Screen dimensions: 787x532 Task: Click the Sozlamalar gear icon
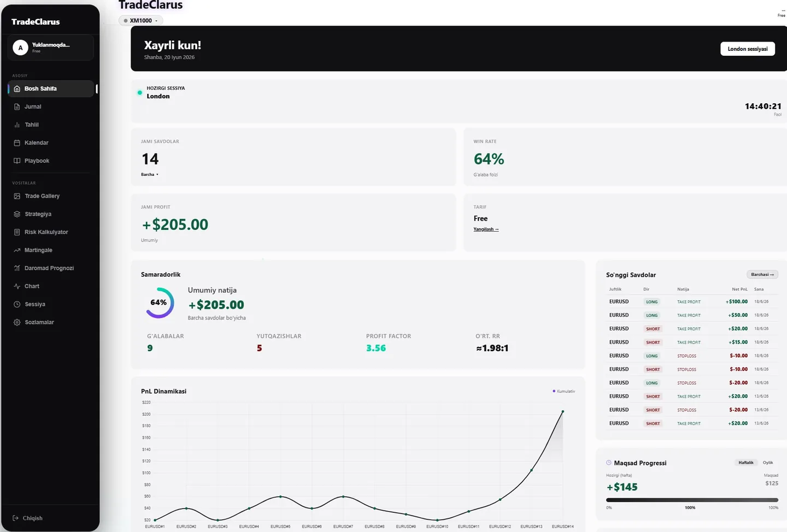[x=17, y=322]
